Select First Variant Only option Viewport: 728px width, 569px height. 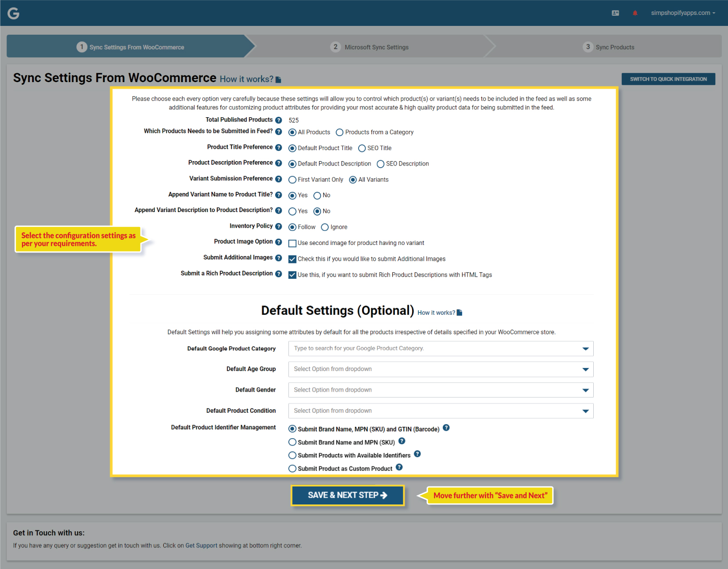tap(292, 180)
